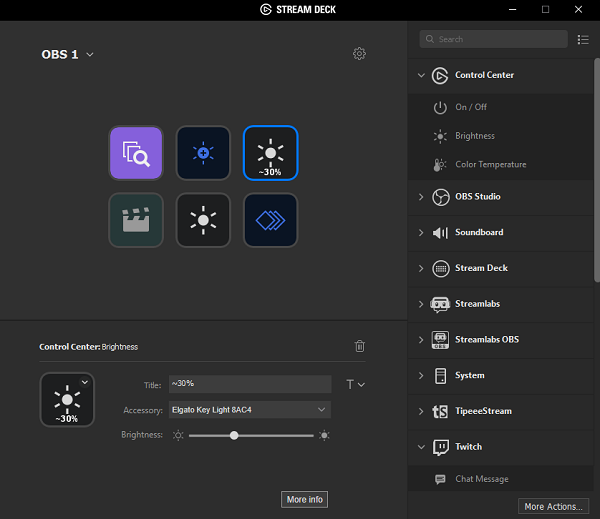Click the Color Temperature thermometer icon
600x519 pixels.
pos(440,165)
